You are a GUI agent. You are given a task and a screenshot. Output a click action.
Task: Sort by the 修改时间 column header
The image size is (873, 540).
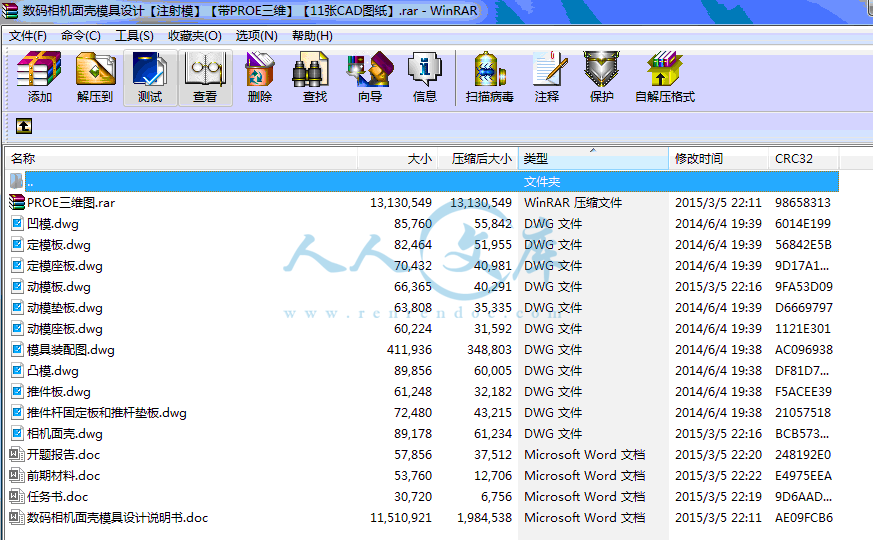(718, 159)
